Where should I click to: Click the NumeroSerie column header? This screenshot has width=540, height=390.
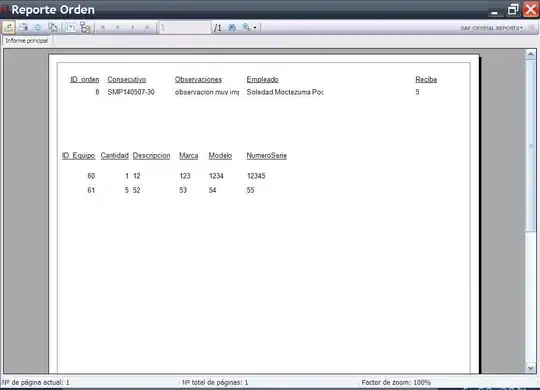coord(267,156)
